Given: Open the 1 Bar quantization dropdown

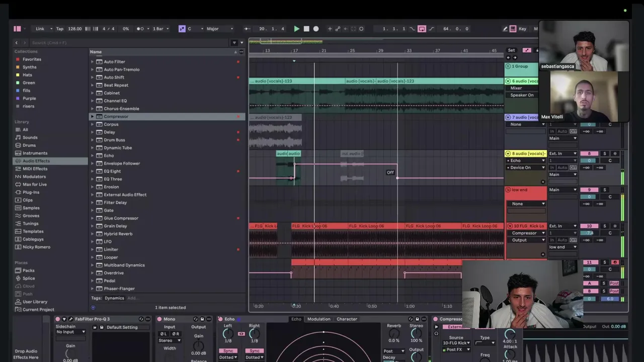Looking at the screenshot, I should [160, 29].
